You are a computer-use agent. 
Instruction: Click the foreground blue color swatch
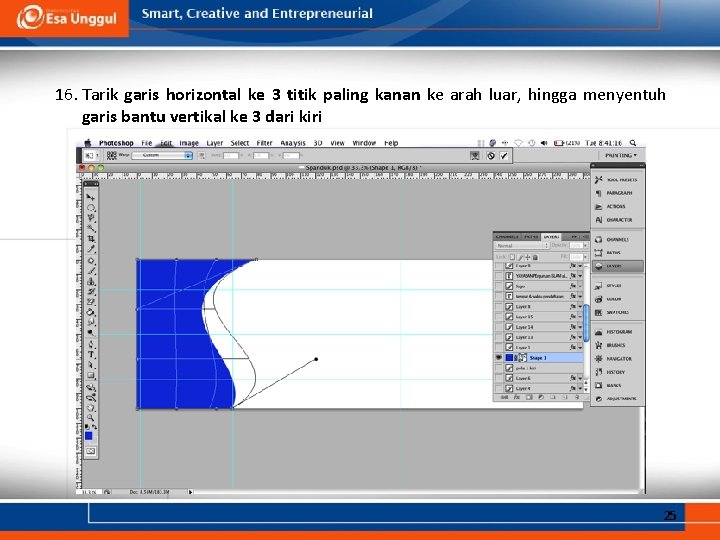pyautogui.click(x=89, y=435)
